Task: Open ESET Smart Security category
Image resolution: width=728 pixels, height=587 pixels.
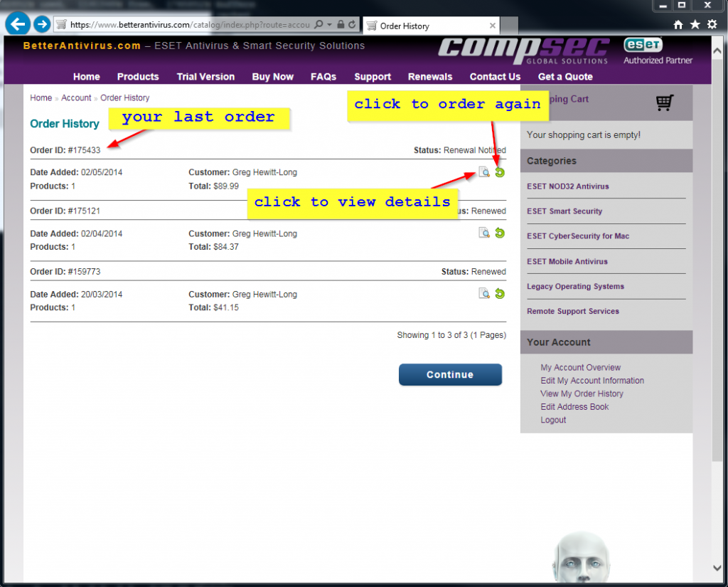Action: click(x=564, y=211)
